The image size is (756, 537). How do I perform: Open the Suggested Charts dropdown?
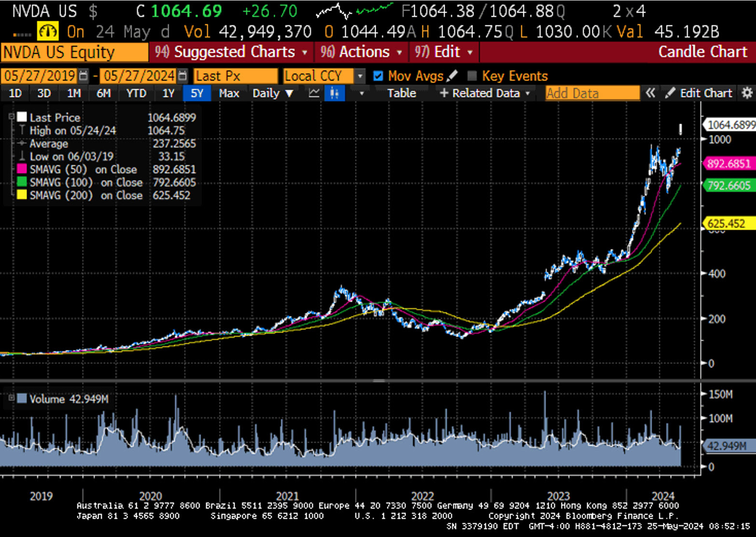231,52
